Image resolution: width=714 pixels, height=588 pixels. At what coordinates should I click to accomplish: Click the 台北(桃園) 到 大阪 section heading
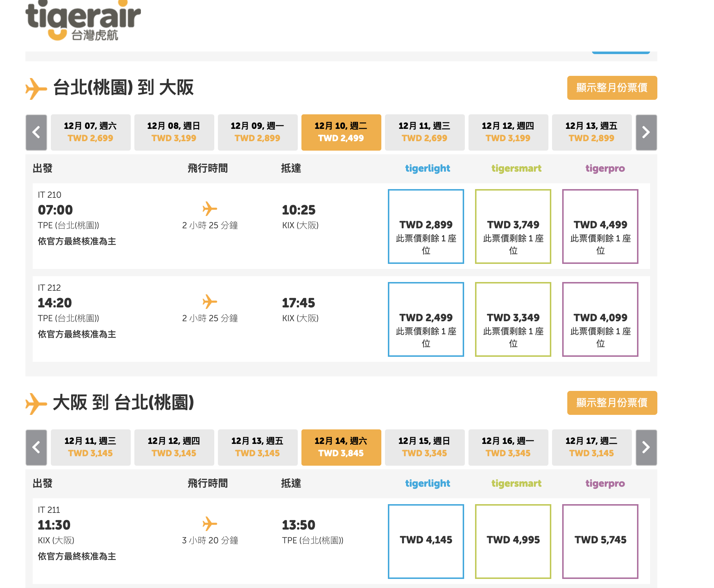(x=123, y=88)
